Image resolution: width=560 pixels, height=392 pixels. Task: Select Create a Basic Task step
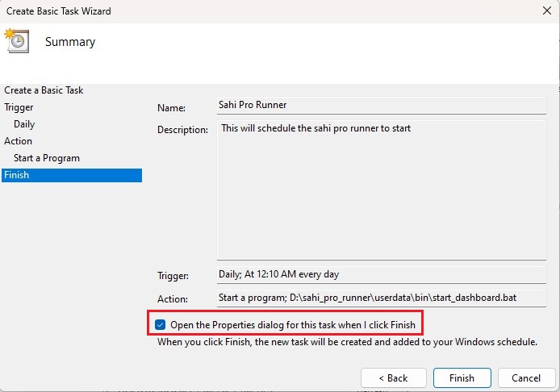[x=44, y=90]
